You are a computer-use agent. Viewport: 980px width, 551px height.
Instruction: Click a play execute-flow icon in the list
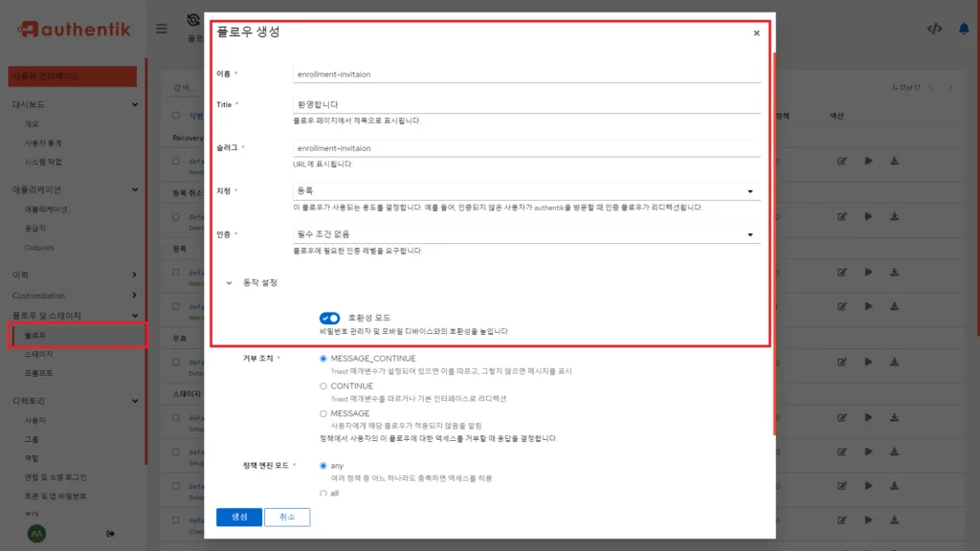[x=869, y=161]
